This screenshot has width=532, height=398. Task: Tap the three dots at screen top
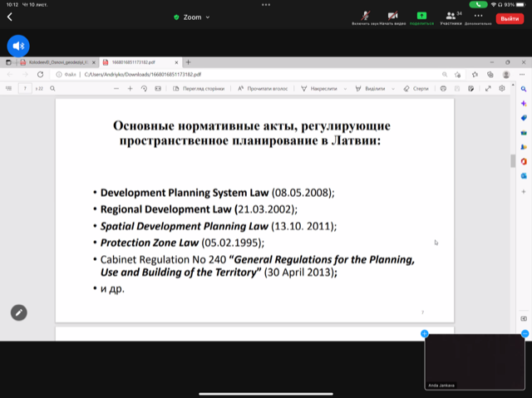(266, 5)
